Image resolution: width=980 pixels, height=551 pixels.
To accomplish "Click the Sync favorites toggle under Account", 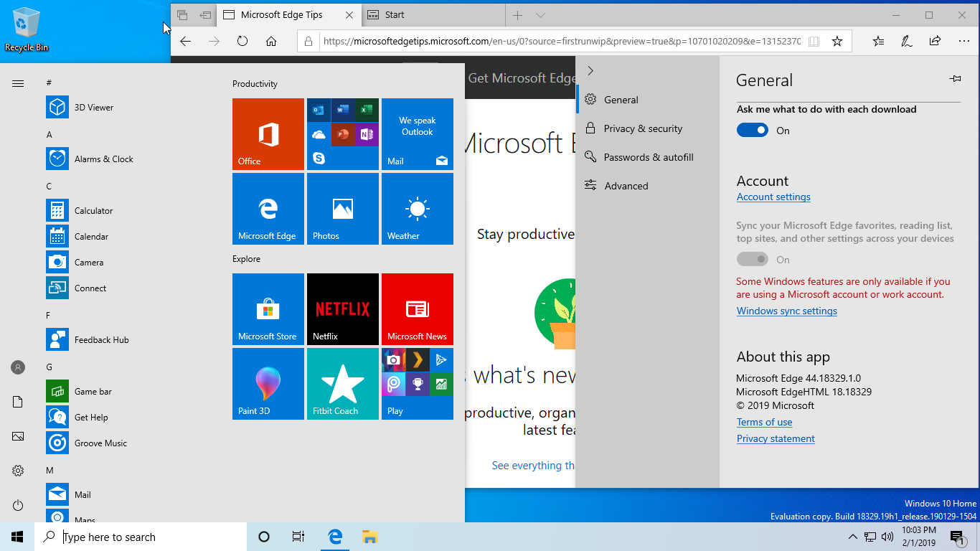I will tap(753, 260).
